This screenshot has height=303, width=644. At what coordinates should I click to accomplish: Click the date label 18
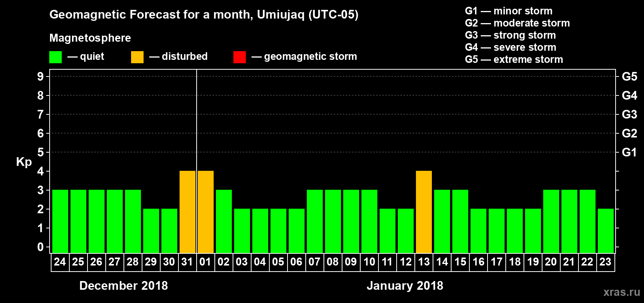tap(514, 262)
